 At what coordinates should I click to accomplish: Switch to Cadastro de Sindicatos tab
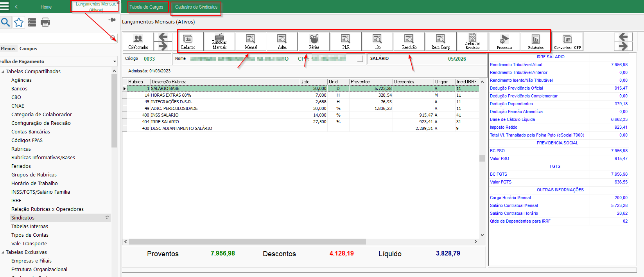point(196,7)
